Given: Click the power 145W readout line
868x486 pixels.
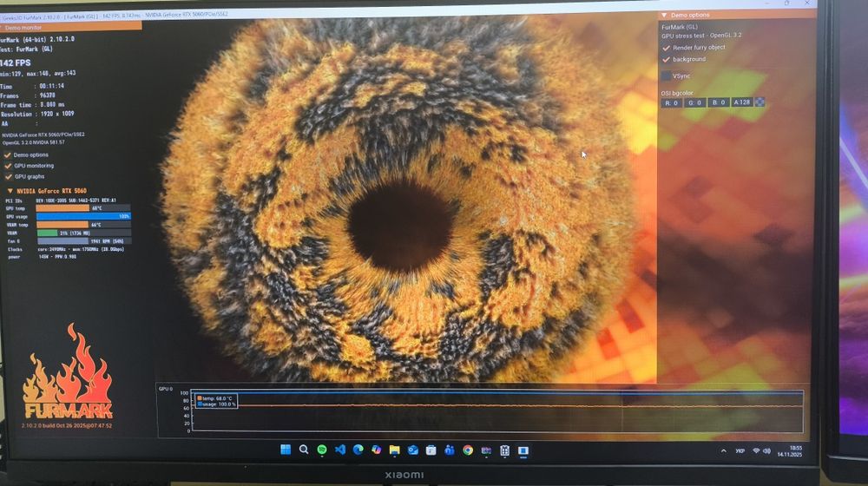Looking at the screenshot, I should (x=42, y=257).
